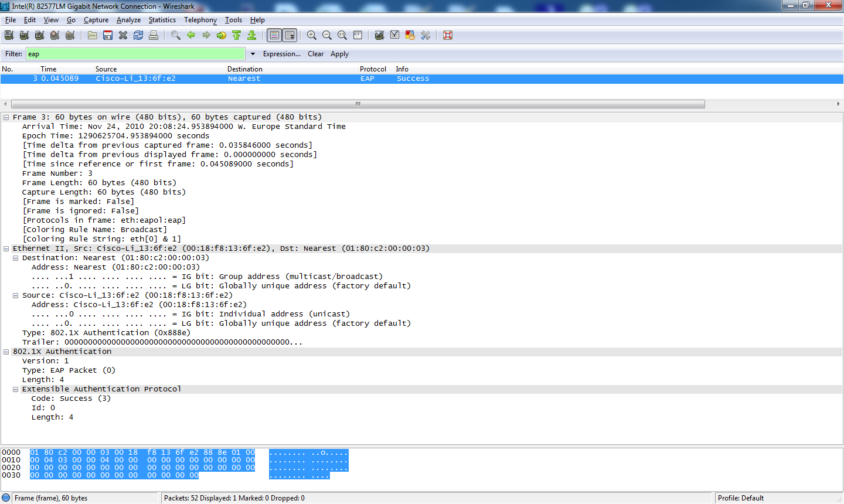Jump to first packet icon
Screen dimensions: 844x504
[x=237, y=35]
